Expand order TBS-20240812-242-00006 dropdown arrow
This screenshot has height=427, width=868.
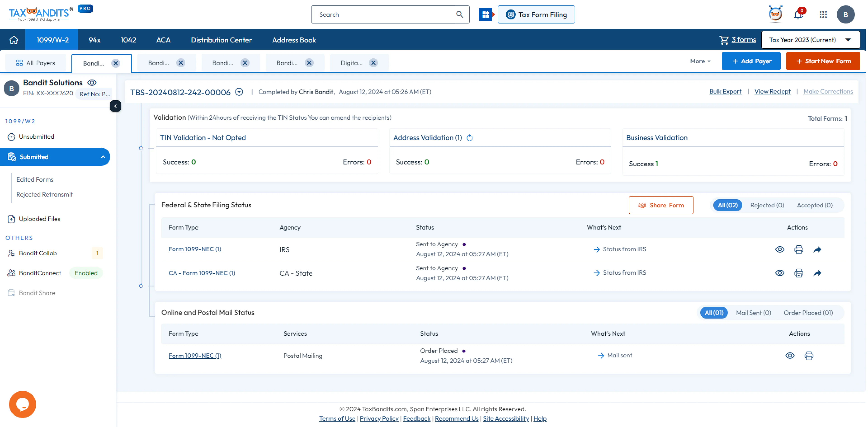click(x=239, y=92)
